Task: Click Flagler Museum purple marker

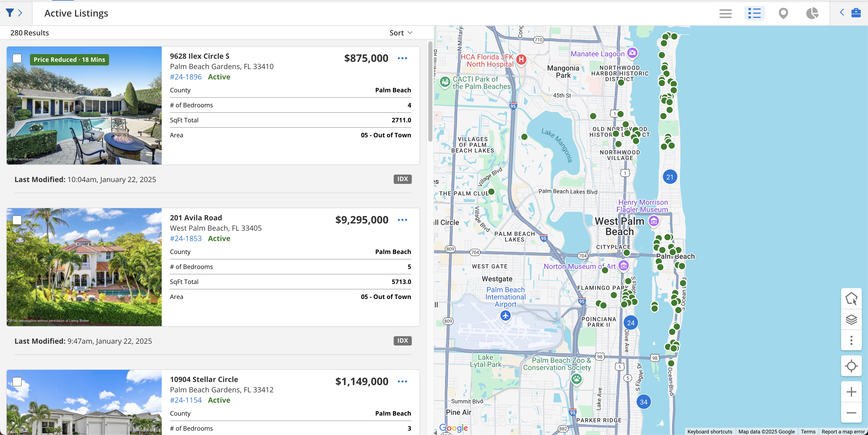Action: pos(654,222)
